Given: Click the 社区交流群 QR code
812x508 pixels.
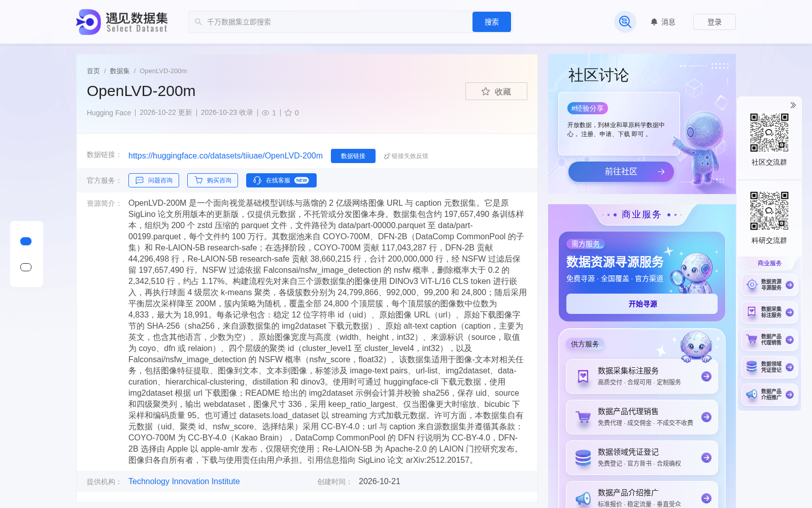Looking at the screenshot, I should 769,133.
